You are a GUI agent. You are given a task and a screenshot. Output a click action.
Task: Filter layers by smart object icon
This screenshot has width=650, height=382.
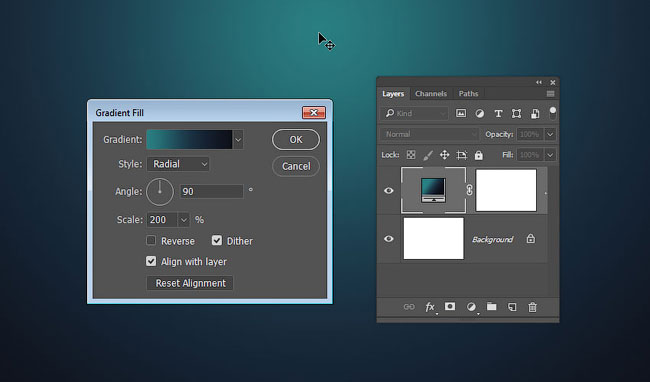pos(535,114)
